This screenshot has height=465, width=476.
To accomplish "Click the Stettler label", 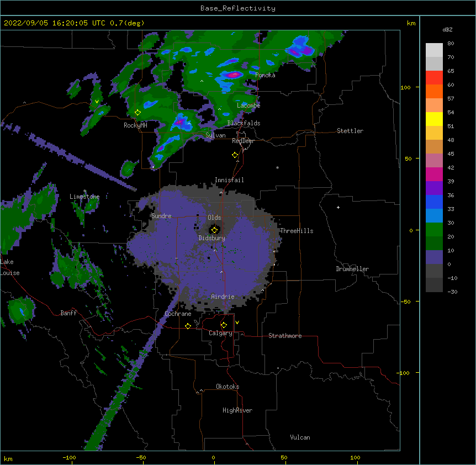I will 350,131.
